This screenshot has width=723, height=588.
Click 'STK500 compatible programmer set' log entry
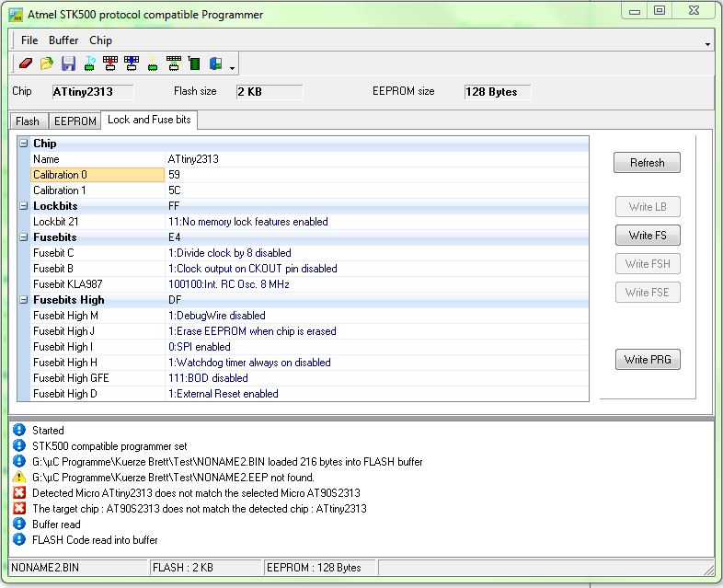pyautogui.click(x=109, y=446)
